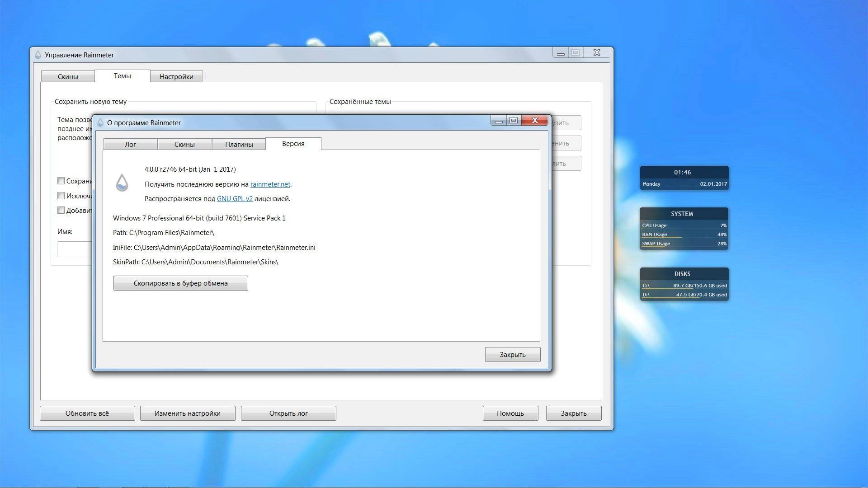Click the raindrop icon in About Rainmeter title bar
Viewport: 868px width, 488px height.
coord(100,122)
